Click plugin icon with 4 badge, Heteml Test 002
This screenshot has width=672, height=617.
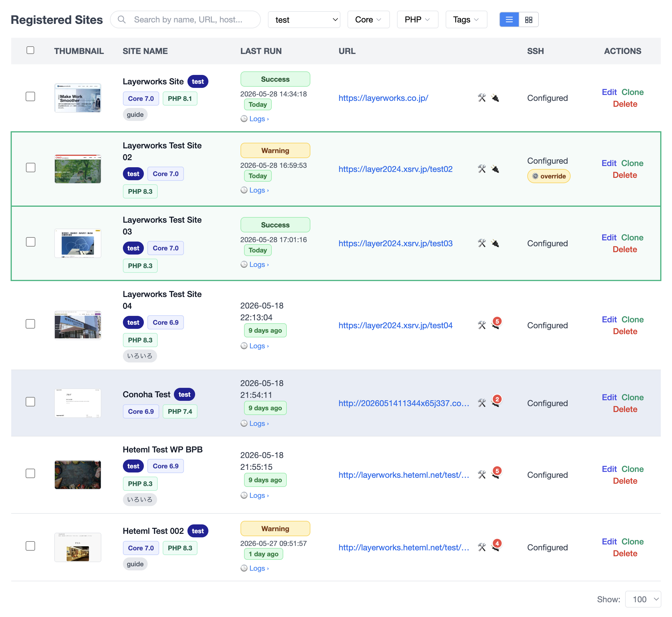click(x=496, y=546)
